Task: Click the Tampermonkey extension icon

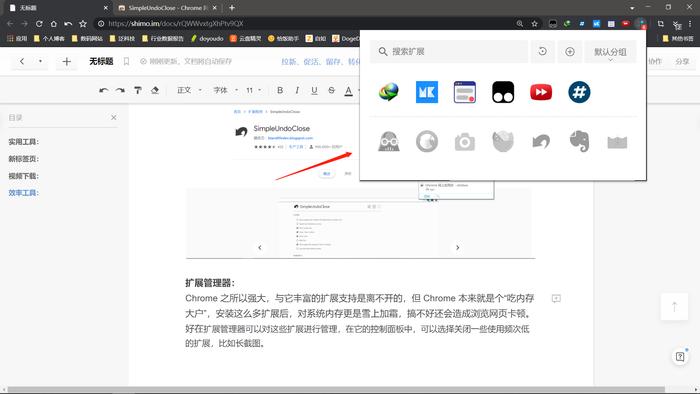Action: coord(503,92)
